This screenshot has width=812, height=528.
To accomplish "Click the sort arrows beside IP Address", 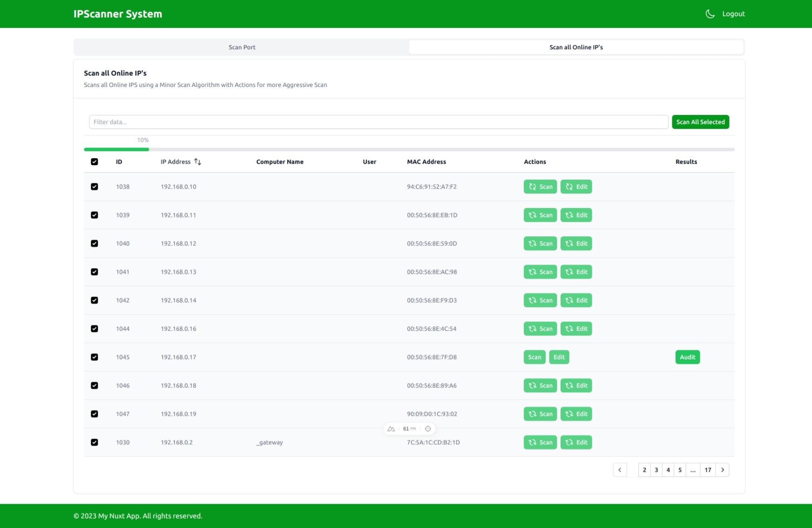I will pyautogui.click(x=198, y=162).
